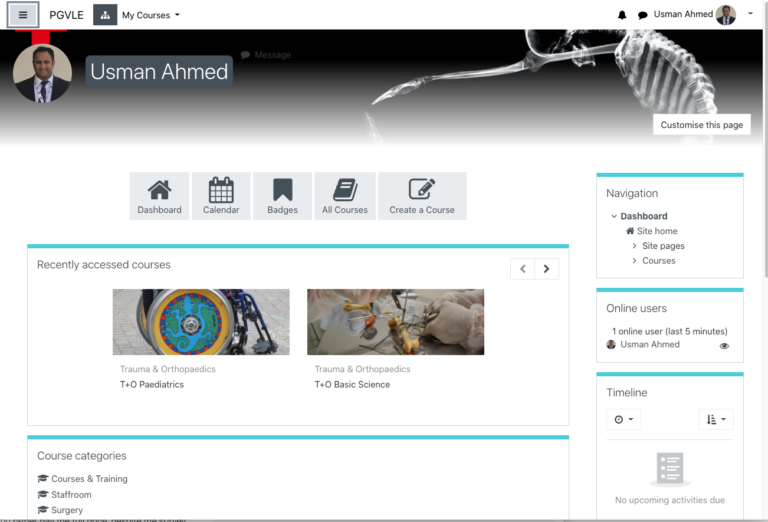Open the messages speech bubble icon
The height and width of the screenshot is (522, 768).
tap(643, 15)
